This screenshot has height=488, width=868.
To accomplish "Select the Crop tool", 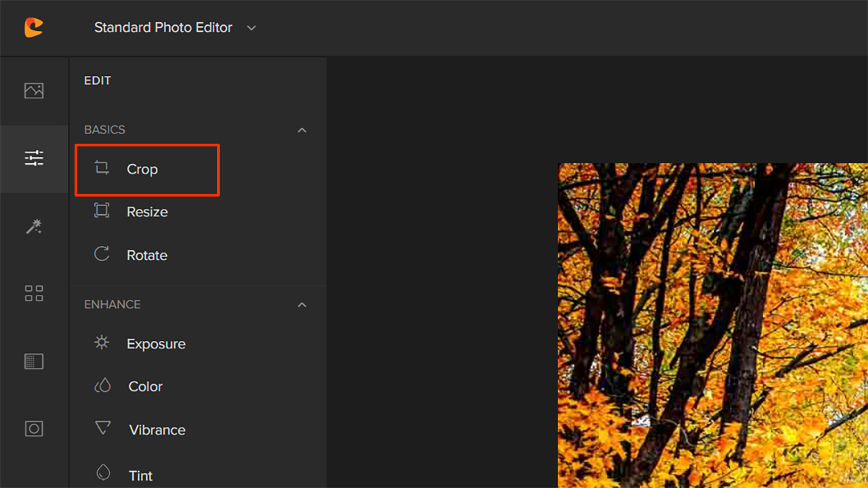I will 142,169.
